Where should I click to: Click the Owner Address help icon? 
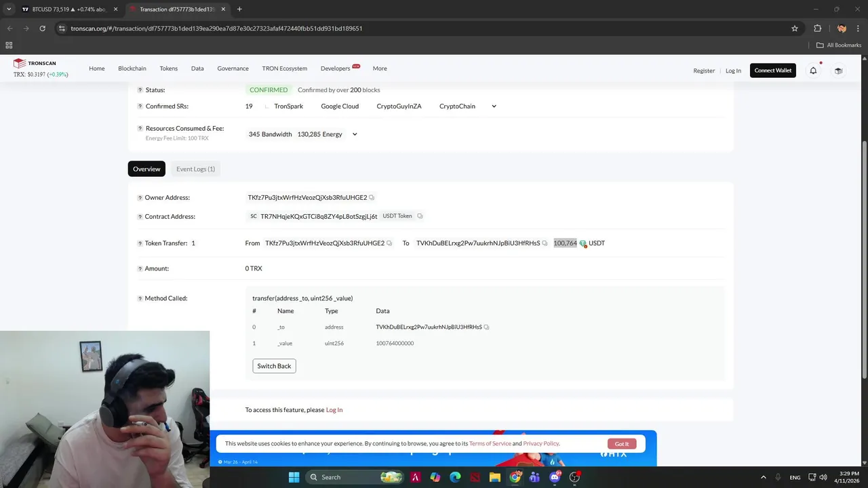[x=140, y=198]
